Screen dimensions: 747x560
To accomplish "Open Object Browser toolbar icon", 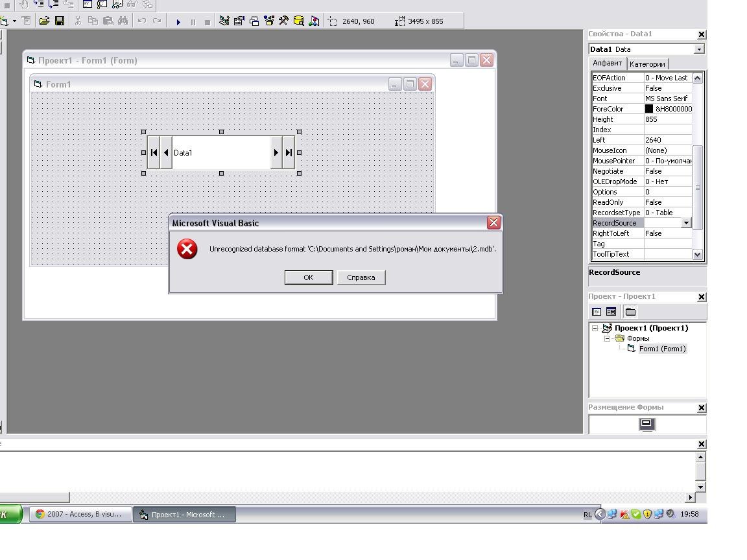I will 269,21.
